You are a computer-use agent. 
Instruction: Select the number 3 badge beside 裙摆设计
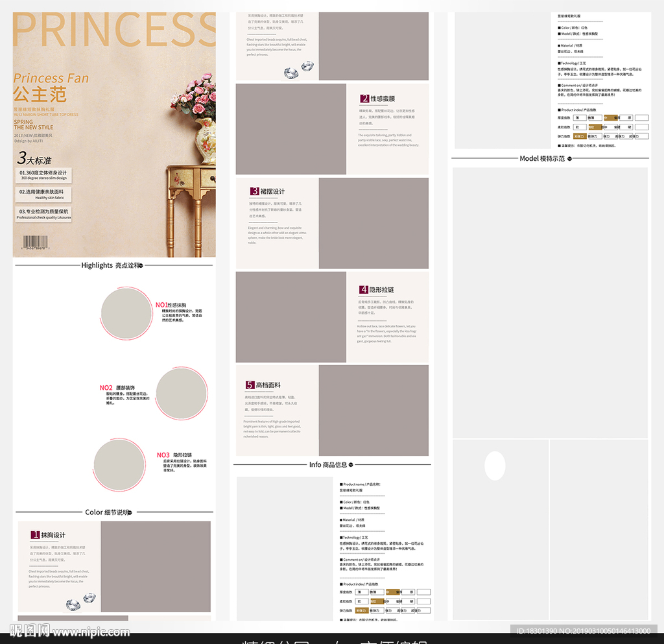coord(254,191)
